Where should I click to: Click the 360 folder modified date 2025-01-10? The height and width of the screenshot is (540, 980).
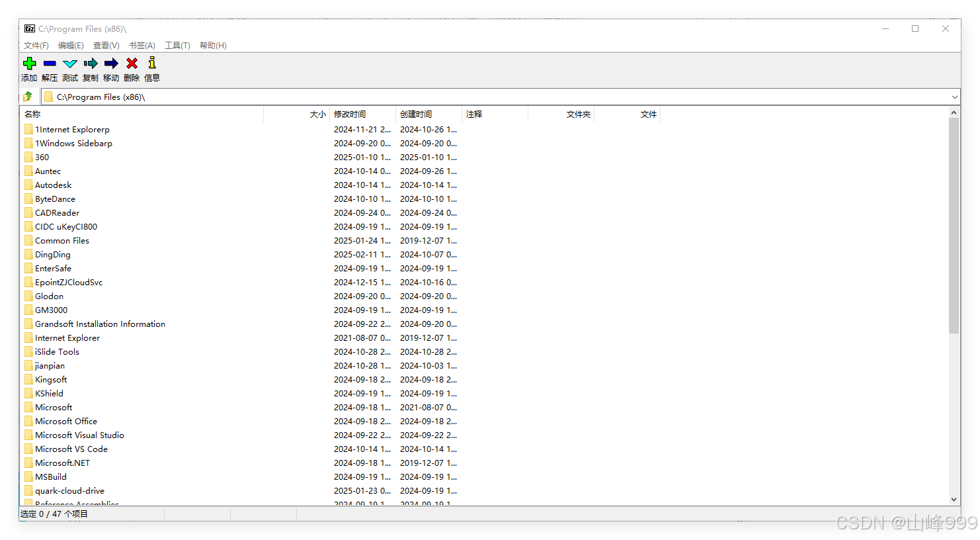(x=362, y=157)
